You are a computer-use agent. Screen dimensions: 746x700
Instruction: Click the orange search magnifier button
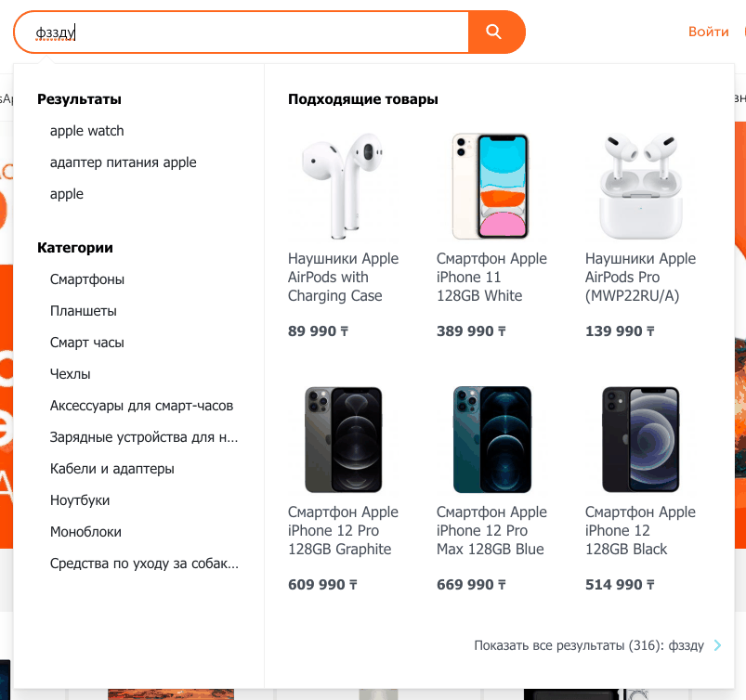[496, 32]
